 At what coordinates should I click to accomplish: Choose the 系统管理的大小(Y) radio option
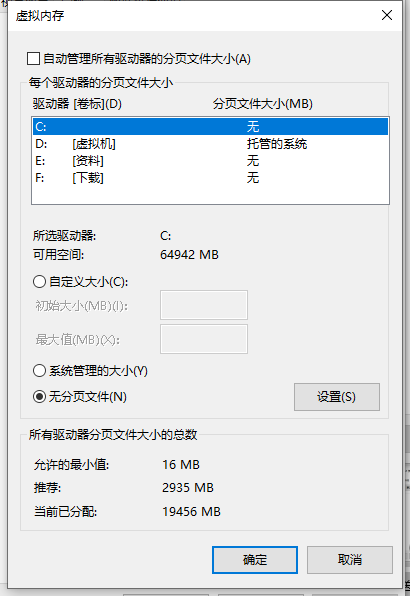coord(40,371)
